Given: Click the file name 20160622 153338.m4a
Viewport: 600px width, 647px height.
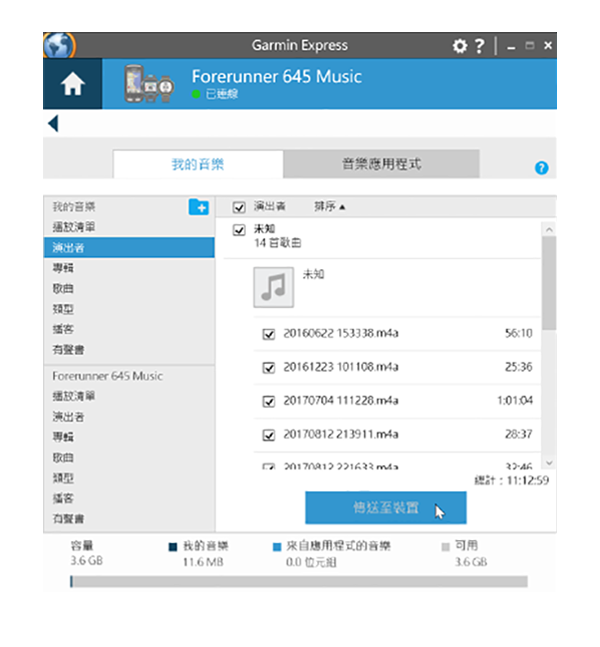Looking at the screenshot, I should tap(341, 333).
